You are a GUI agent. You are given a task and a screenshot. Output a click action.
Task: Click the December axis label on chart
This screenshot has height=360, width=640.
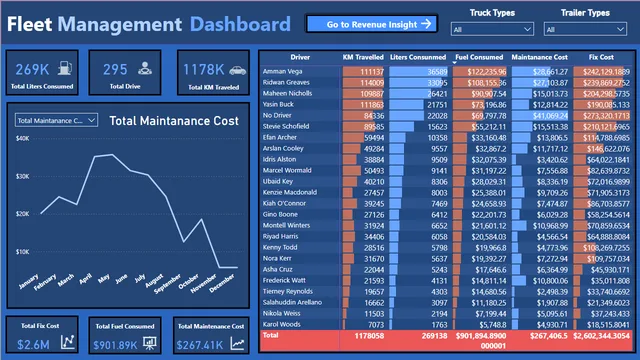(222, 283)
